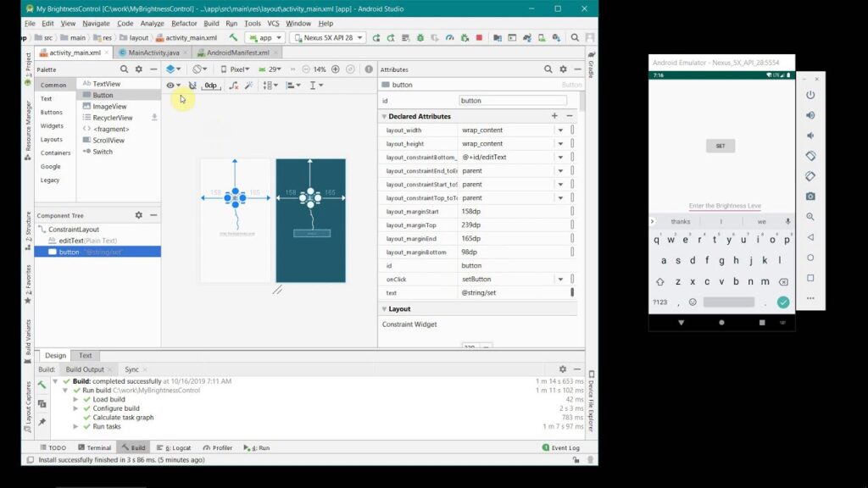The height and width of the screenshot is (488, 868).
Task: Rotate emulator left icon
Action: click(810, 156)
